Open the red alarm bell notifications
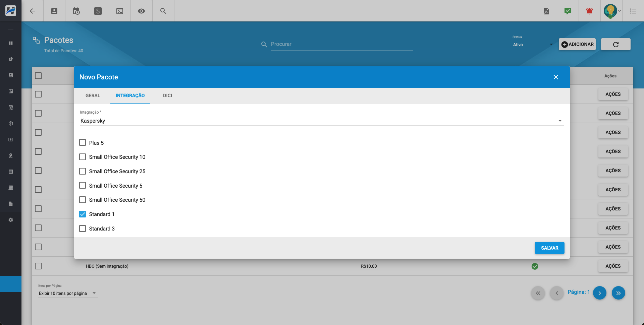Screen dimensions: 644x325 point(589,11)
